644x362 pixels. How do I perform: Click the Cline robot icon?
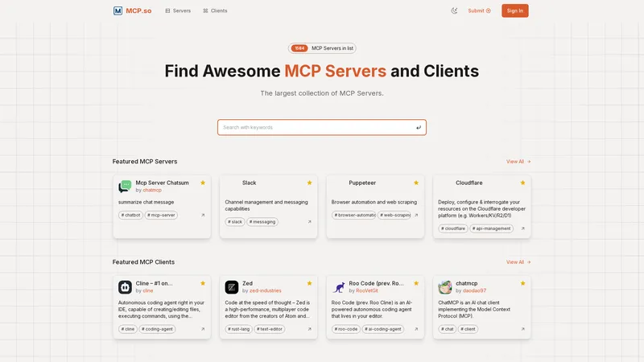coord(125,287)
